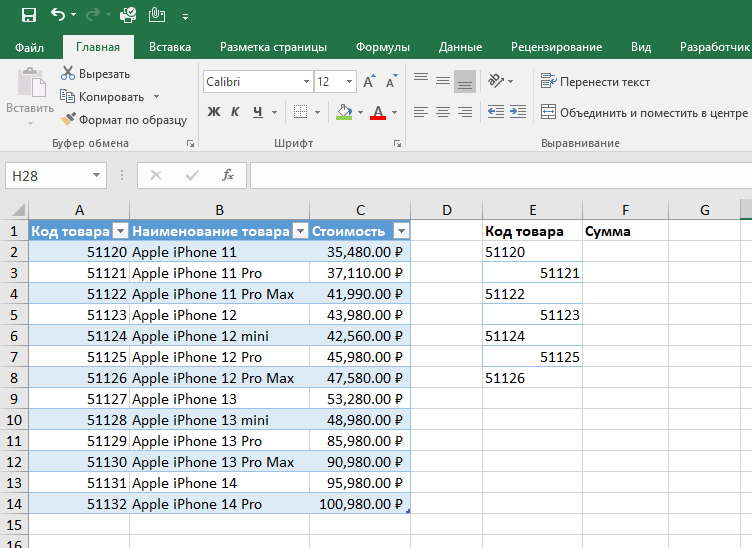752x548 pixels.
Task: Click the Insert Function fx icon
Action: click(x=228, y=175)
